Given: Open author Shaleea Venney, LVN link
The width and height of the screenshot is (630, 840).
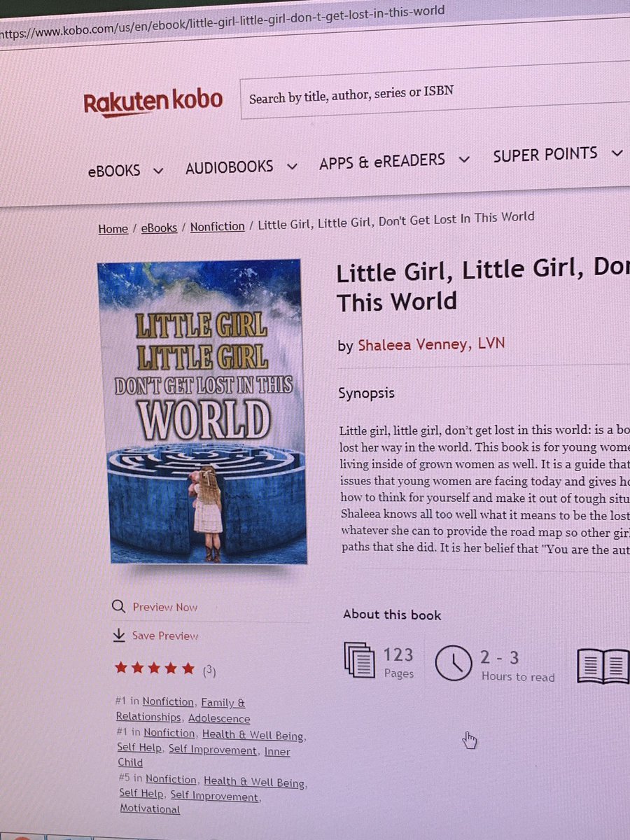Looking at the screenshot, I should pyautogui.click(x=430, y=344).
